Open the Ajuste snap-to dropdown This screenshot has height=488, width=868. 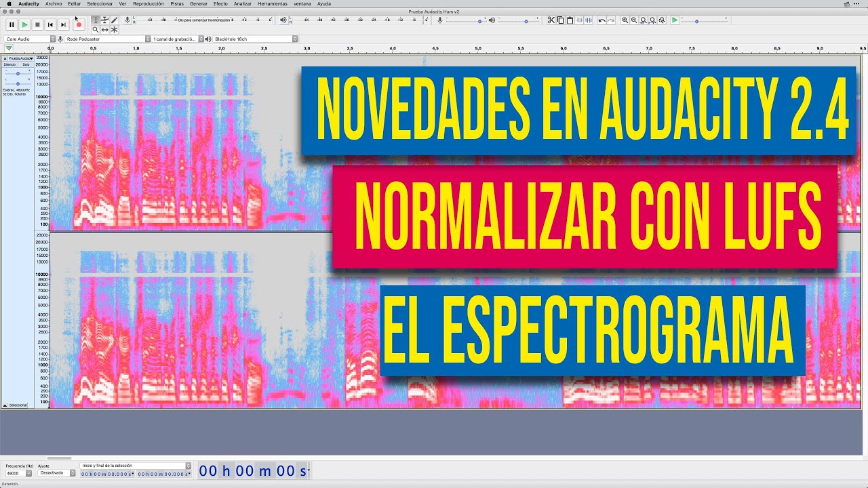click(x=57, y=473)
